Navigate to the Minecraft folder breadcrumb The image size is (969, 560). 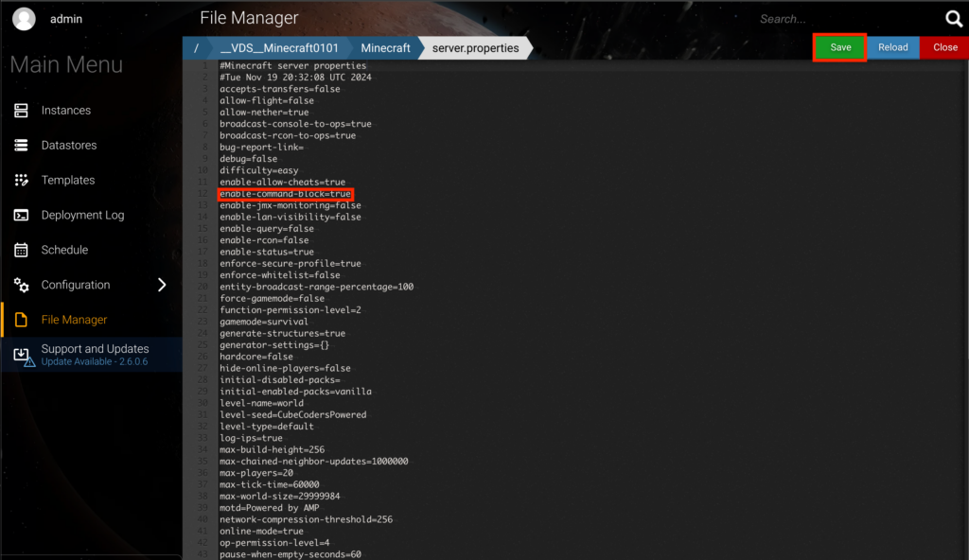point(384,47)
